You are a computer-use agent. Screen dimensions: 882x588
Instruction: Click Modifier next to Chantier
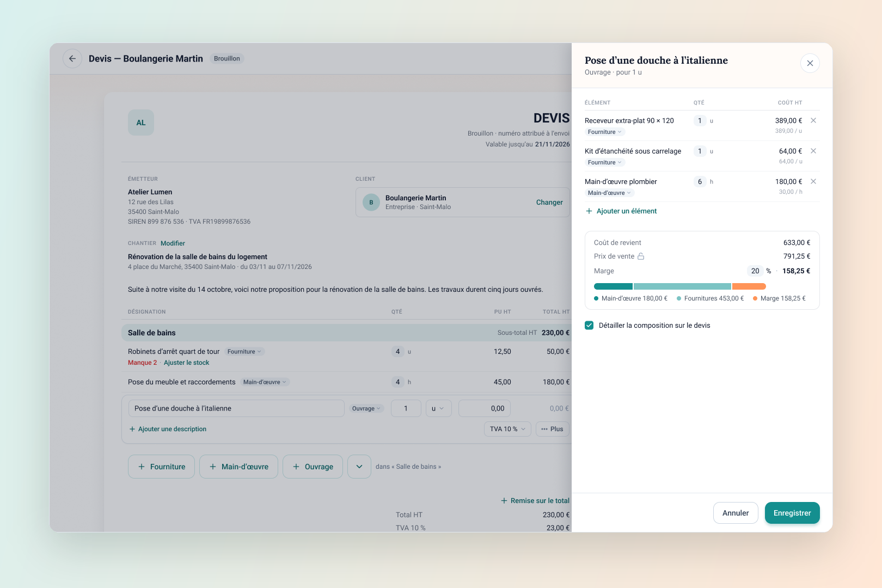point(173,243)
